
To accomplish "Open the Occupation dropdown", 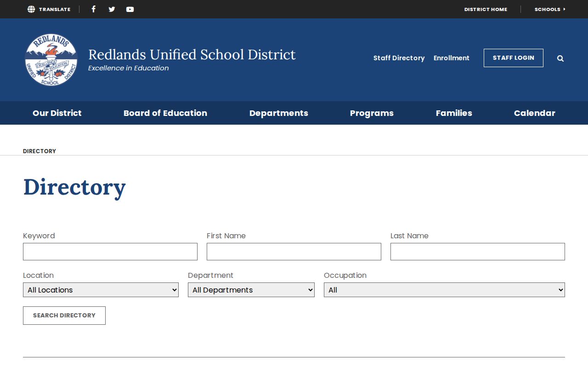I will 444,290.
